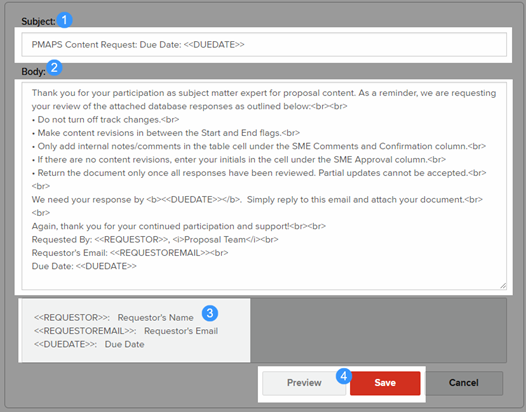Click the blue number 2 callout badge

[x=54, y=68]
